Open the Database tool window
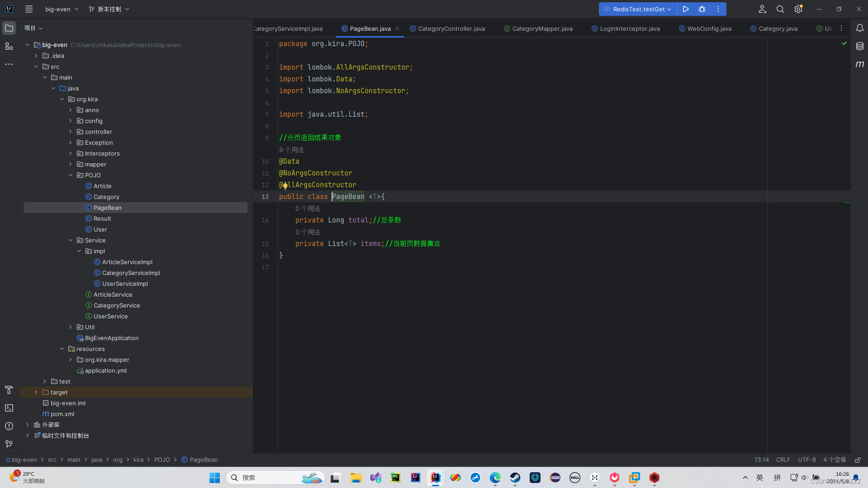Image resolution: width=868 pixels, height=488 pixels. tap(860, 46)
